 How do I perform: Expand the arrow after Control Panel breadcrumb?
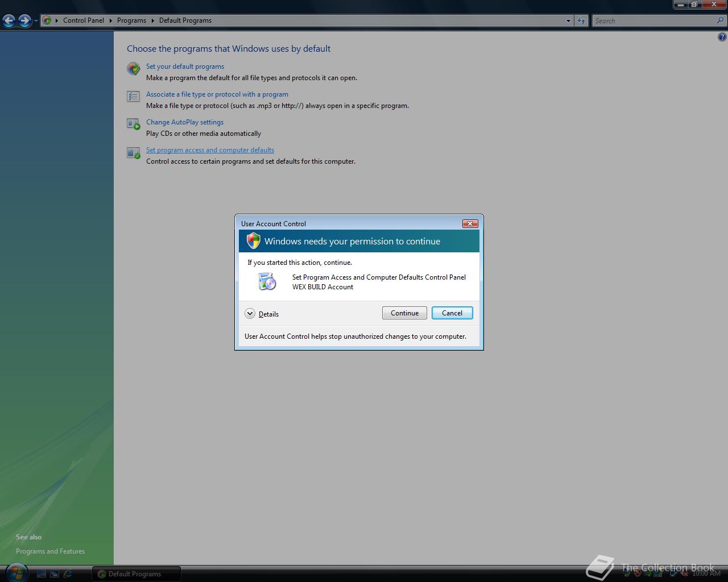(x=110, y=20)
